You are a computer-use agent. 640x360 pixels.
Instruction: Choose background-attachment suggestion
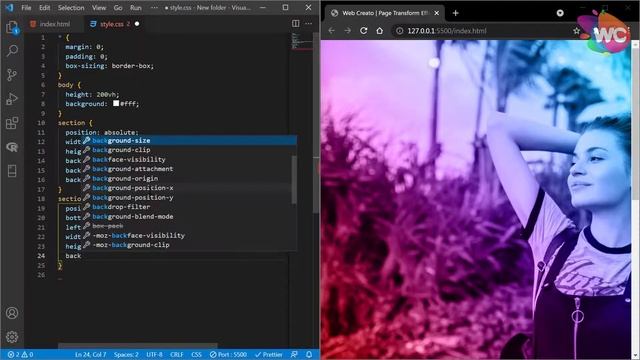(x=189, y=169)
